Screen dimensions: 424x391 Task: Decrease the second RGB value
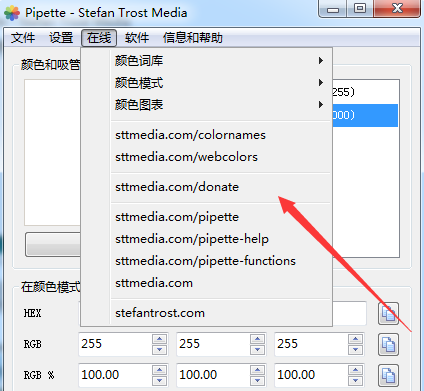click(x=258, y=350)
